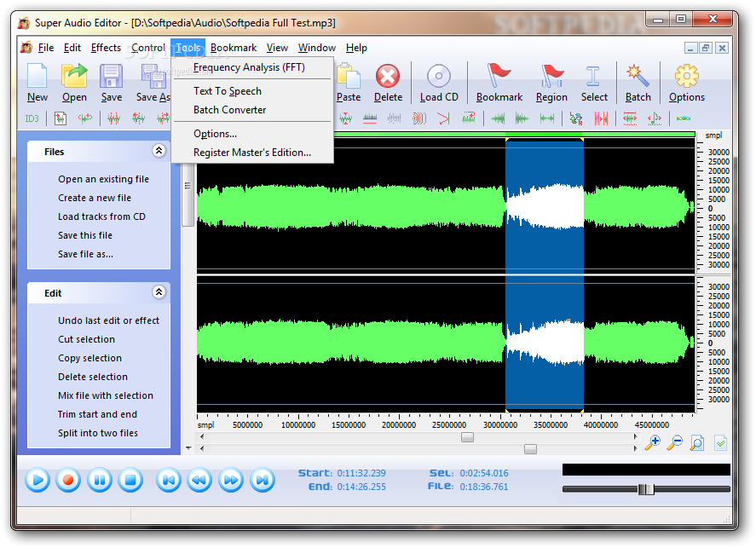Open the Effects menu
756x548 pixels.
coord(106,48)
